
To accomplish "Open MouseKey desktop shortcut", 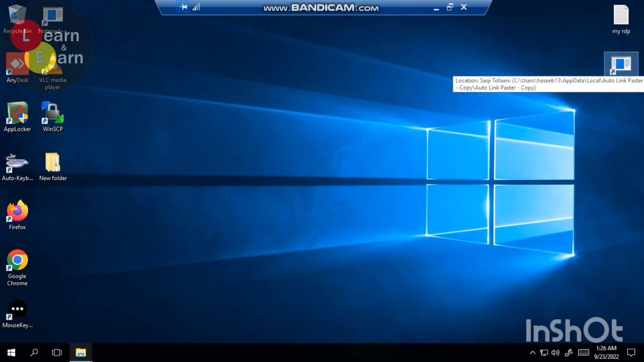I will pyautogui.click(x=17, y=314).
